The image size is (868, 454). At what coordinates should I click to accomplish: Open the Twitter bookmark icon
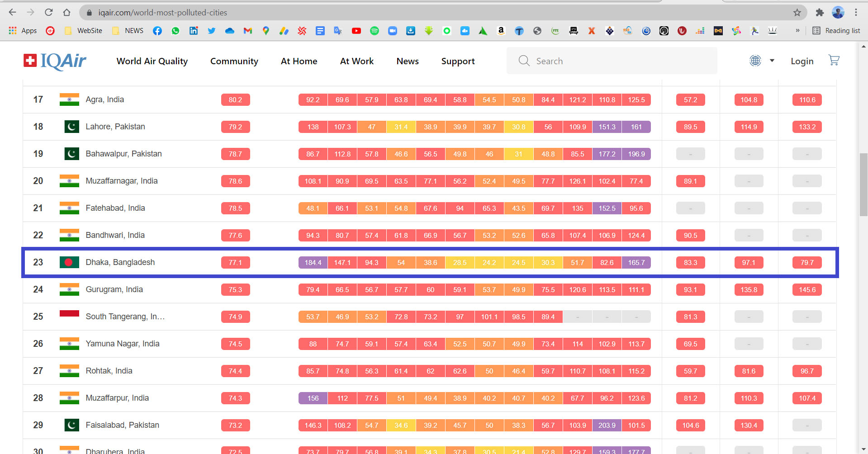(212, 31)
